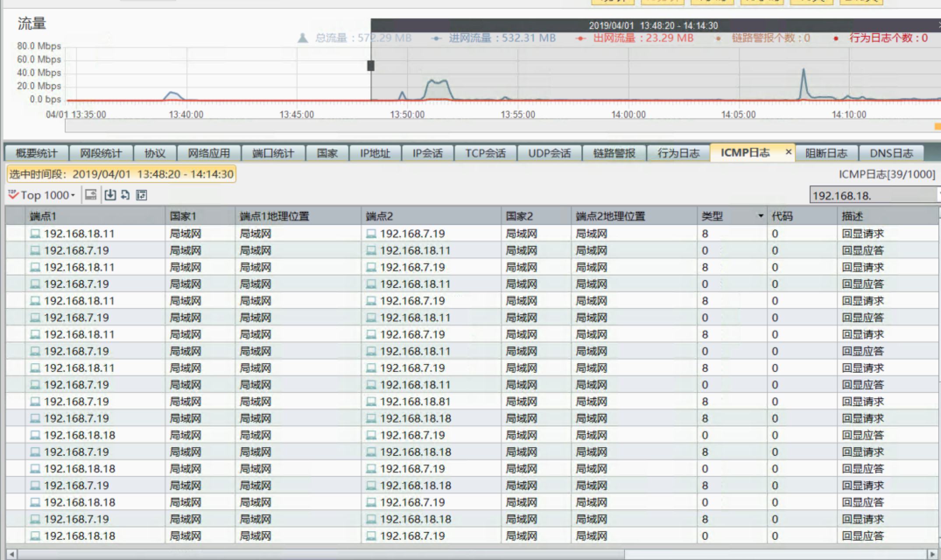Switch to the DNS日志 tab
The height and width of the screenshot is (560, 941).
(891, 154)
